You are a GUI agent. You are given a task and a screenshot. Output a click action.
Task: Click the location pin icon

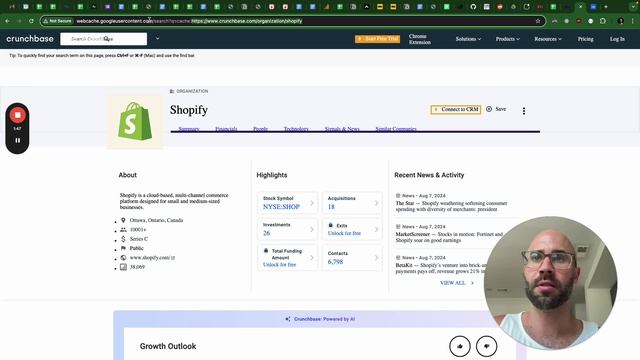(123, 220)
